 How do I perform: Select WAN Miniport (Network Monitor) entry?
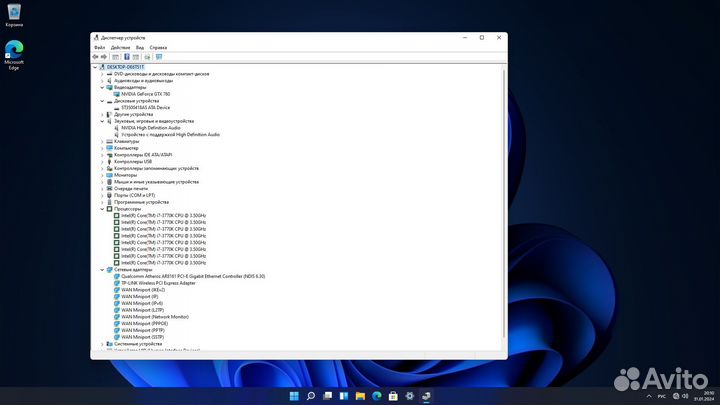tap(155, 317)
